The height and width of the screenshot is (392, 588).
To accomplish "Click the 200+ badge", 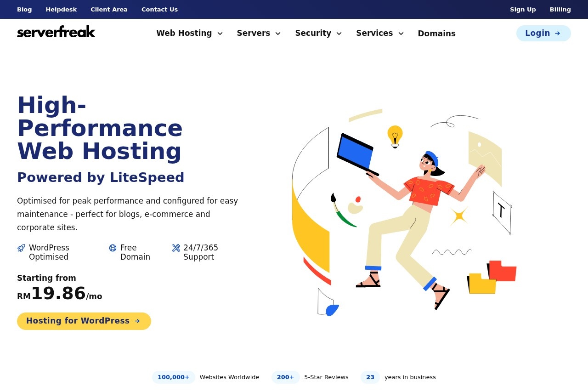I will click(285, 377).
